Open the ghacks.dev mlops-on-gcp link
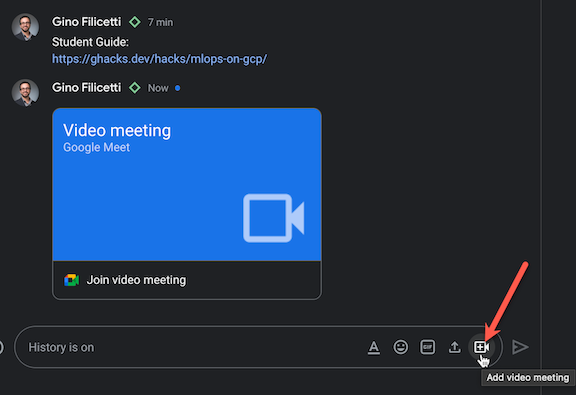 coord(159,59)
